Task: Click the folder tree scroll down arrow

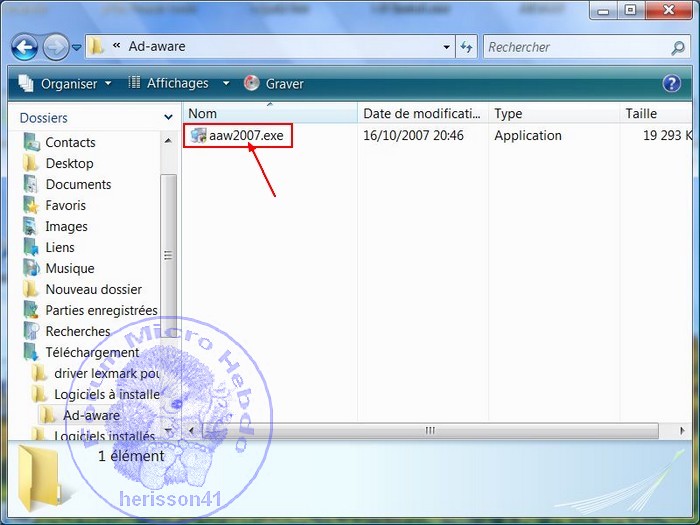Action: 168,431
